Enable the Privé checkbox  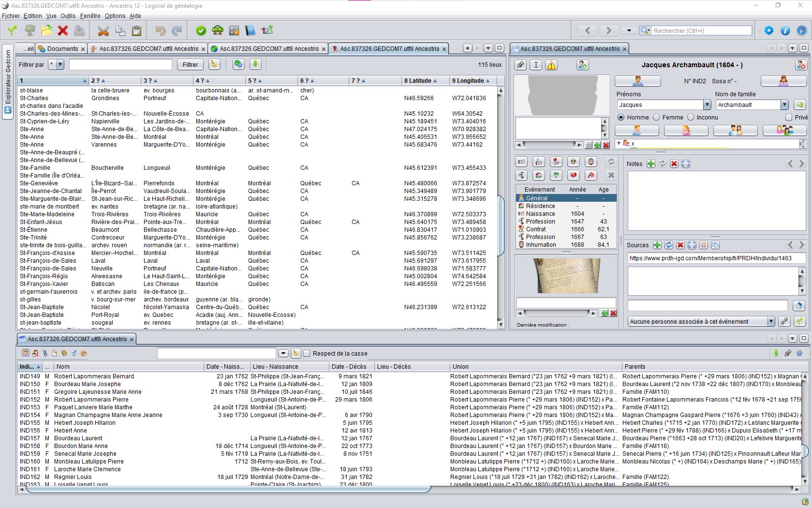coord(789,118)
